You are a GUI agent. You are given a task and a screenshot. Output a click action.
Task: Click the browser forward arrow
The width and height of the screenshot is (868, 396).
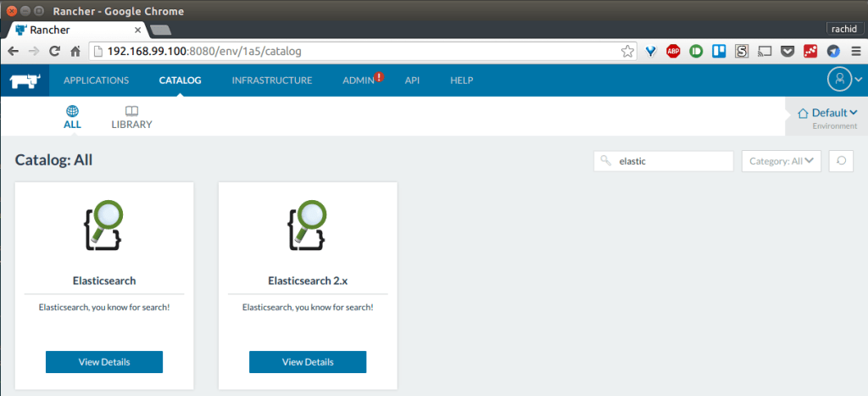coord(34,52)
